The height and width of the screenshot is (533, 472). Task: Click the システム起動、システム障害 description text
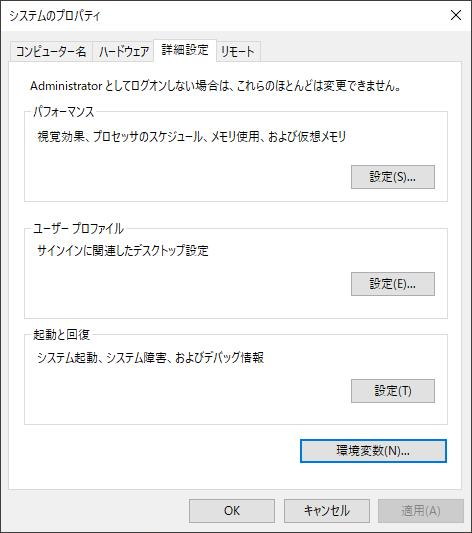click(x=150, y=358)
